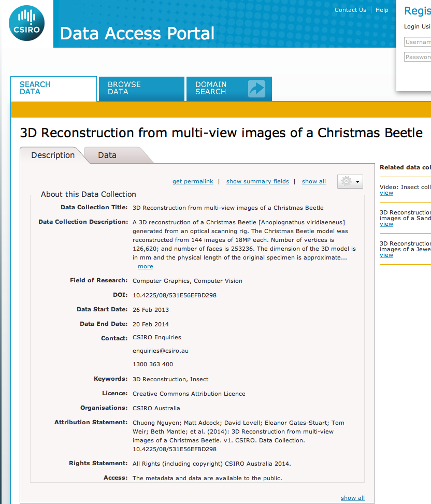This screenshot has height=504, width=431.
Task: Switch to the Data tab
Action: pyautogui.click(x=107, y=155)
